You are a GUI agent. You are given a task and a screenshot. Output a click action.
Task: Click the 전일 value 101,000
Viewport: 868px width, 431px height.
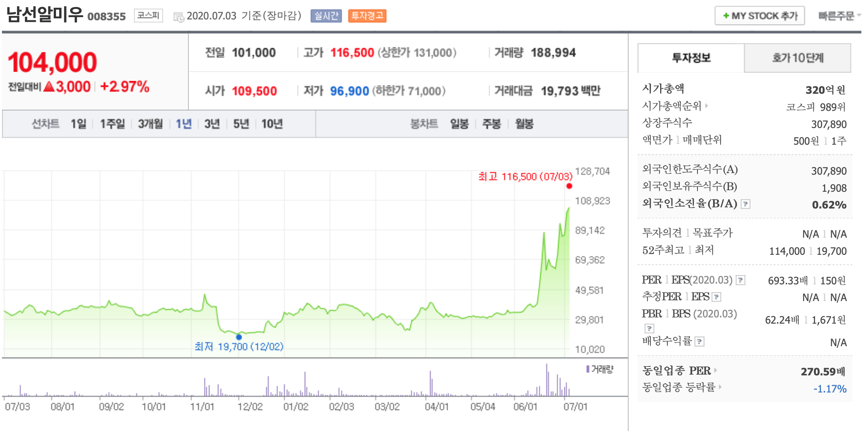(x=254, y=53)
